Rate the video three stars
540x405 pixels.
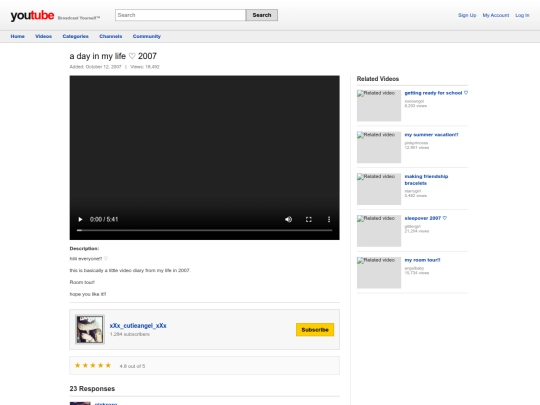tap(93, 365)
